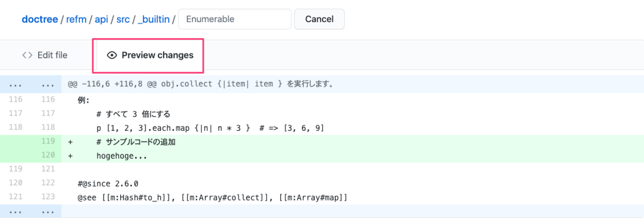Go to the api folder breadcrumb

(102, 19)
